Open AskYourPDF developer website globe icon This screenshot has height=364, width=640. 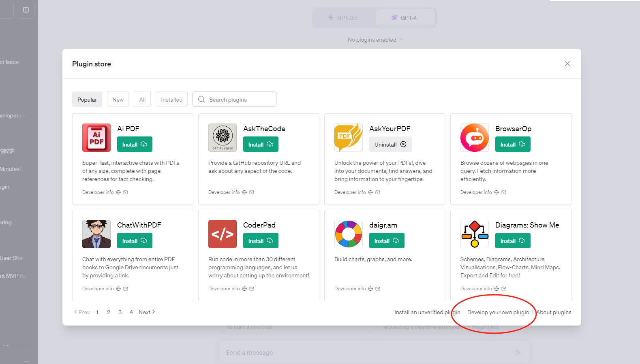click(x=370, y=192)
